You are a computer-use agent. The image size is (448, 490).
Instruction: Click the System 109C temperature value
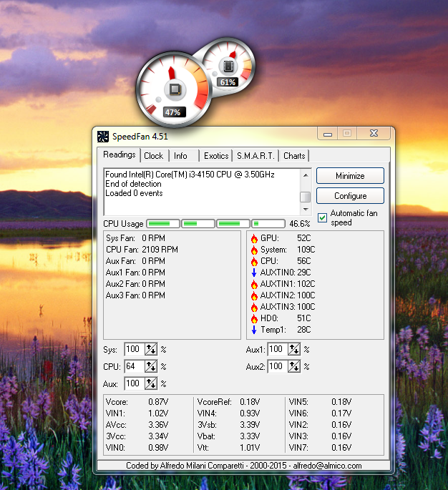click(306, 250)
